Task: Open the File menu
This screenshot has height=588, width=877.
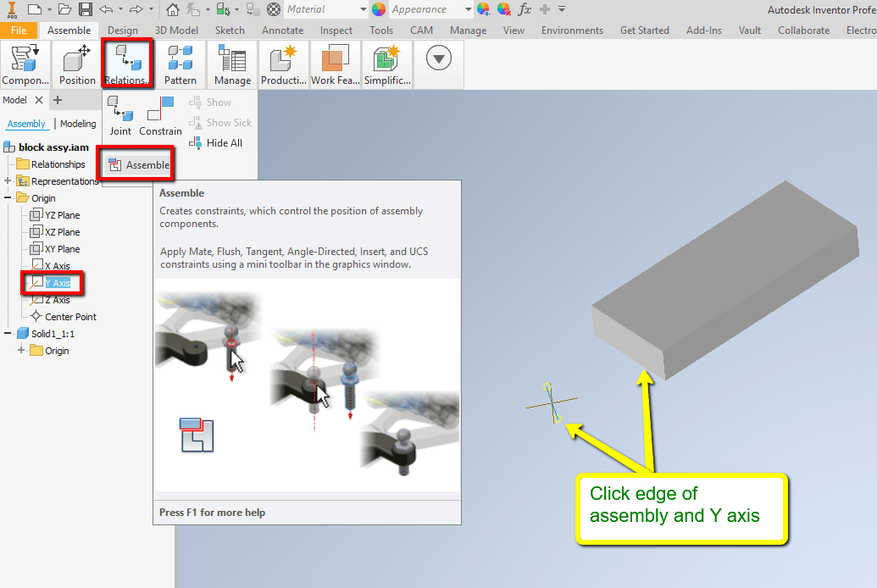Action: 19,30
